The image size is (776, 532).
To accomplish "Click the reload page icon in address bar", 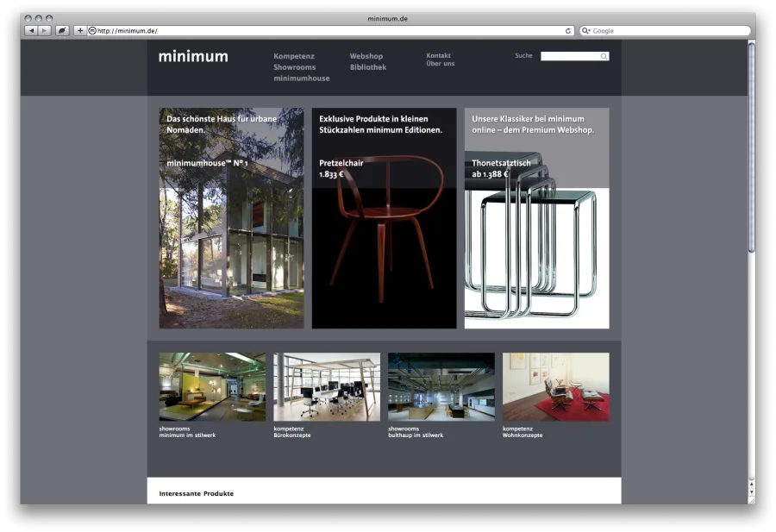I will click(568, 30).
